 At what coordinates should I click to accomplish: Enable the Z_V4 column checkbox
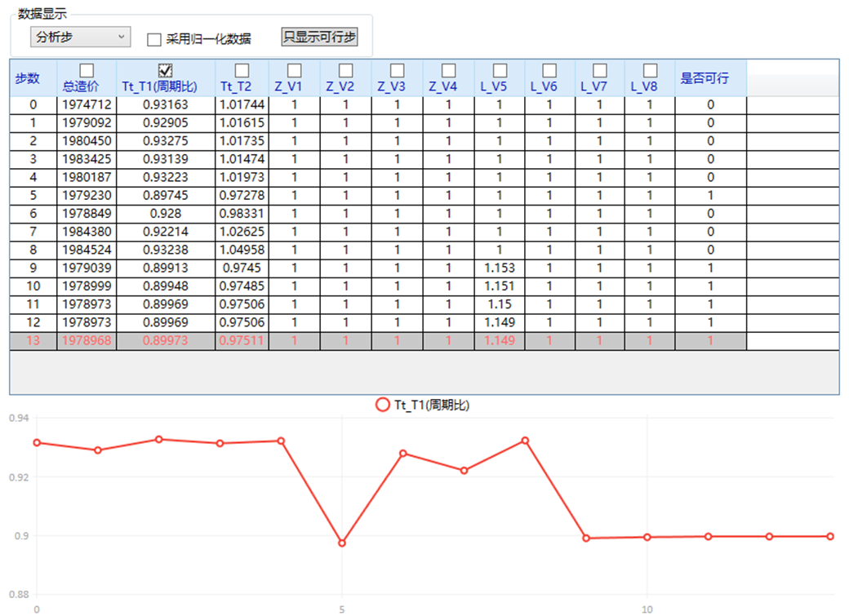click(x=447, y=71)
